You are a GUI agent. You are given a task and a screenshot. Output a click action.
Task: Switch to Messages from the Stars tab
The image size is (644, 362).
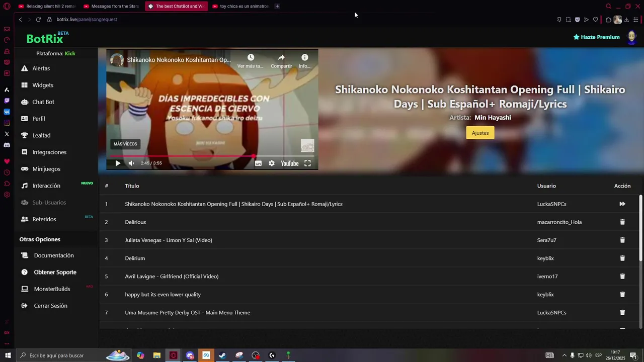112,6
